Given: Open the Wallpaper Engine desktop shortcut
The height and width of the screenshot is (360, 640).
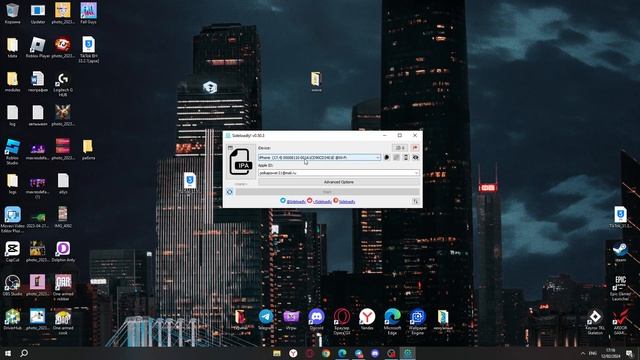Looking at the screenshot, I should pos(418,322).
